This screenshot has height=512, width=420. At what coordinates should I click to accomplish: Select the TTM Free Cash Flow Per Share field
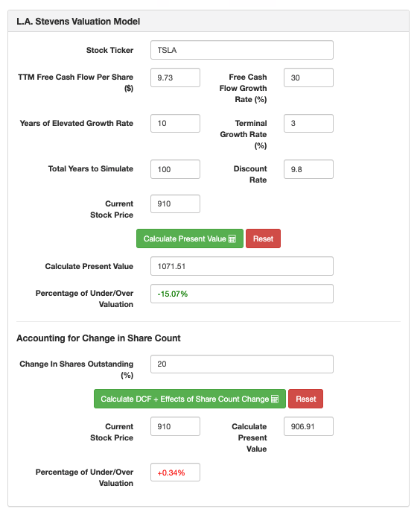coord(175,78)
